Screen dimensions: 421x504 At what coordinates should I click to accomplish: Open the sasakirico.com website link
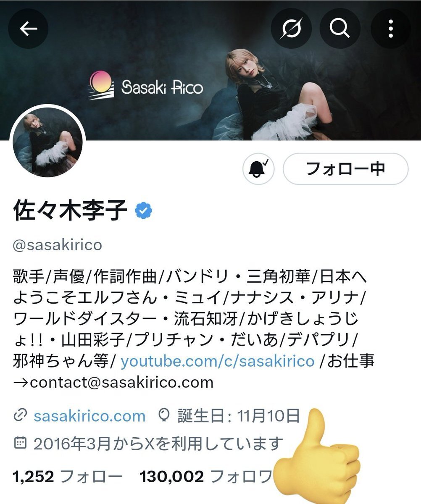pos(89,416)
